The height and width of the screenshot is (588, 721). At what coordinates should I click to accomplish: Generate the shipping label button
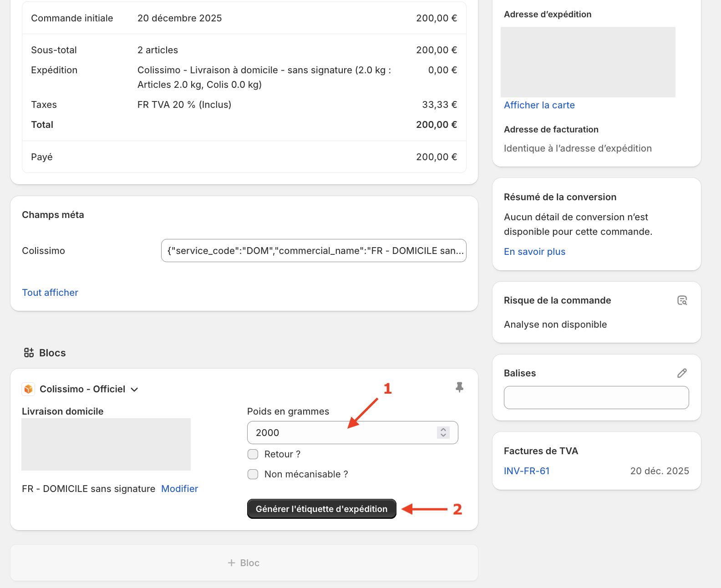[322, 509]
